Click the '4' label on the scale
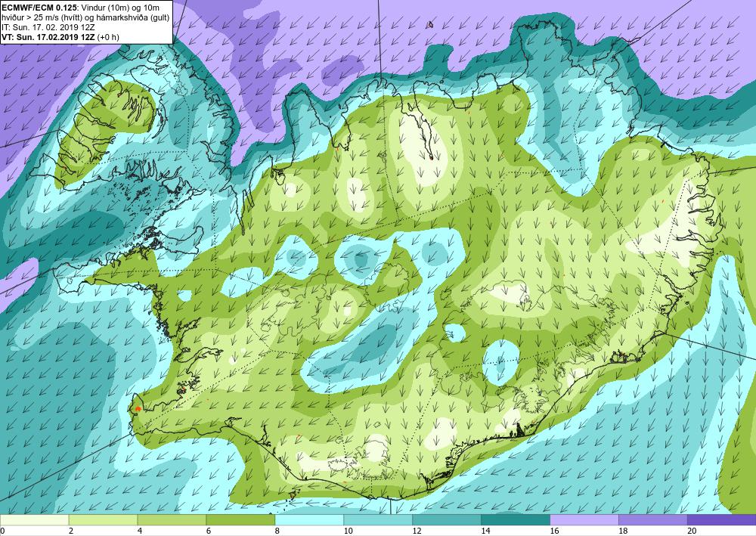This screenshot has width=756, height=536. pos(140,531)
